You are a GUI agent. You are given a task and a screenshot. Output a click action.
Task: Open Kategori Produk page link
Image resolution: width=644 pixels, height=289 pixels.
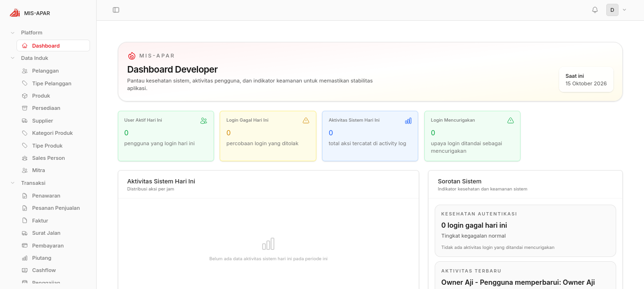[x=52, y=133]
